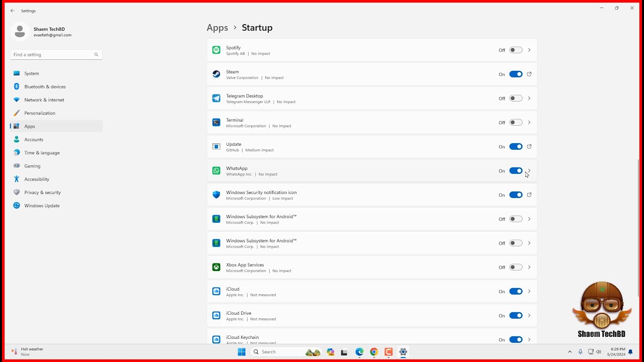
Task: Open Microsoft Edge from the taskbar
Action: tap(359, 352)
